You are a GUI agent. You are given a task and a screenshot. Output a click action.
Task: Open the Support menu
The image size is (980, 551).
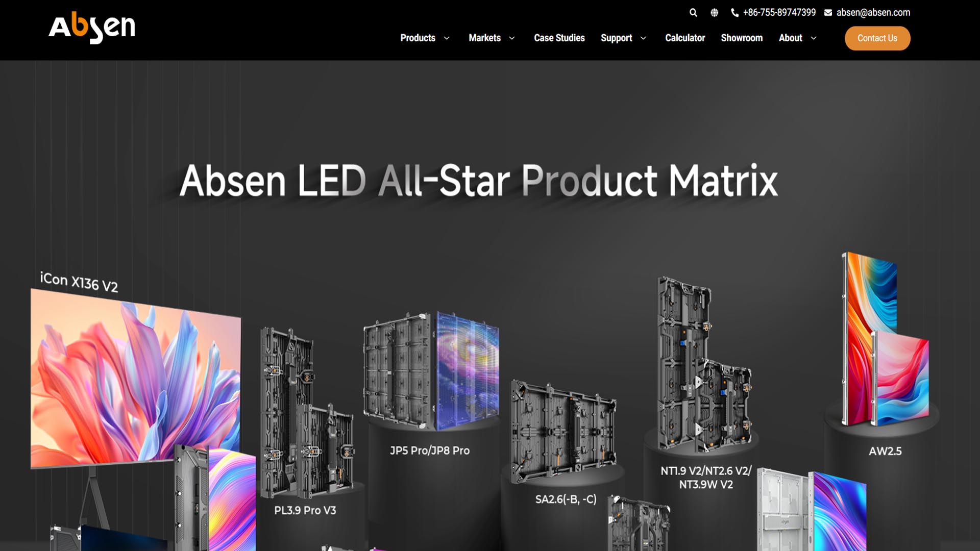[x=616, y=38]
